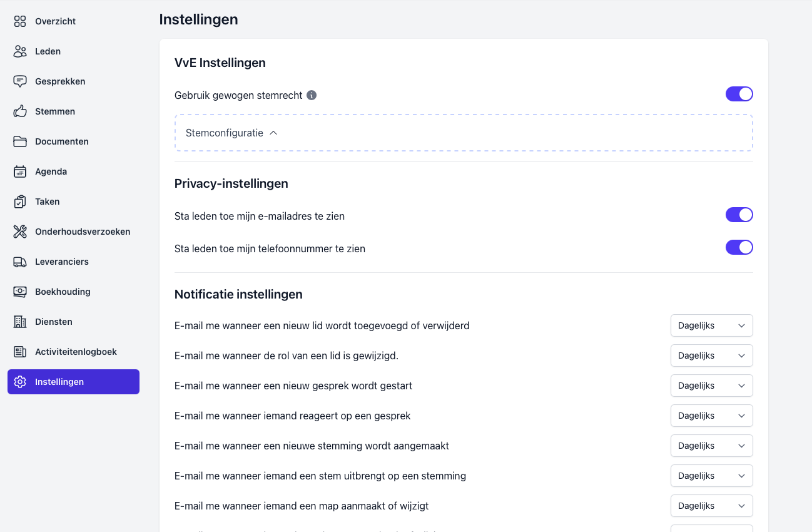Disable telefoonnummer visibility toggle

(x=739, y=247)
